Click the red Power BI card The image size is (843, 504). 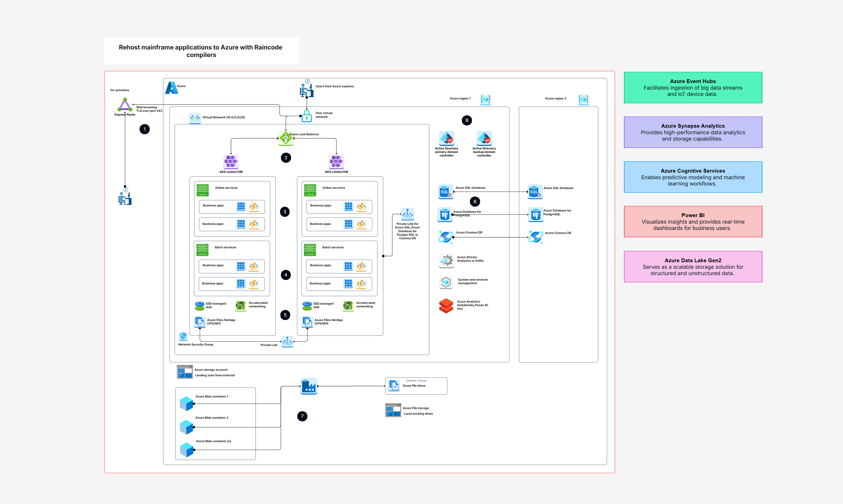[693, 222]
